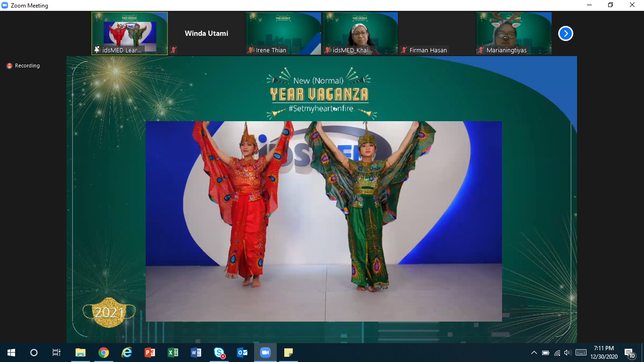Open Google Chrome from taskbar
The width and height of the screenshot is (644, 362).
tap(104, 353)
